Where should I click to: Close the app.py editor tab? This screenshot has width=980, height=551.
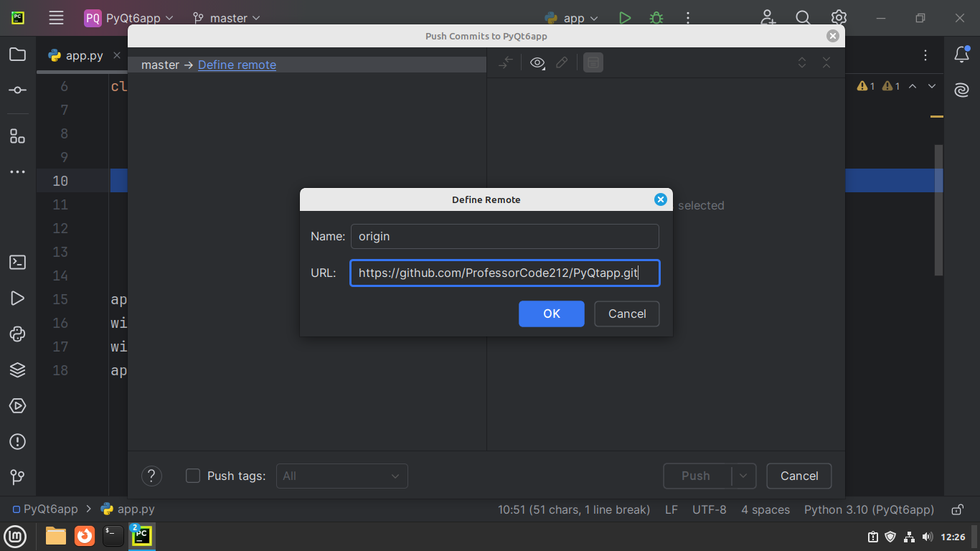tap(117, 55)
